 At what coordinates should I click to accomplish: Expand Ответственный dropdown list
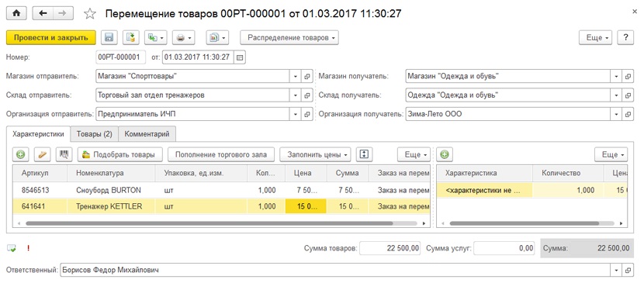point(616,271)
